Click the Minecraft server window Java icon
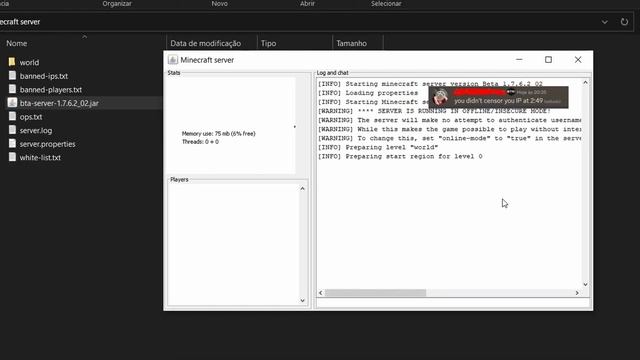640x360 pixels. click(173, 60)
